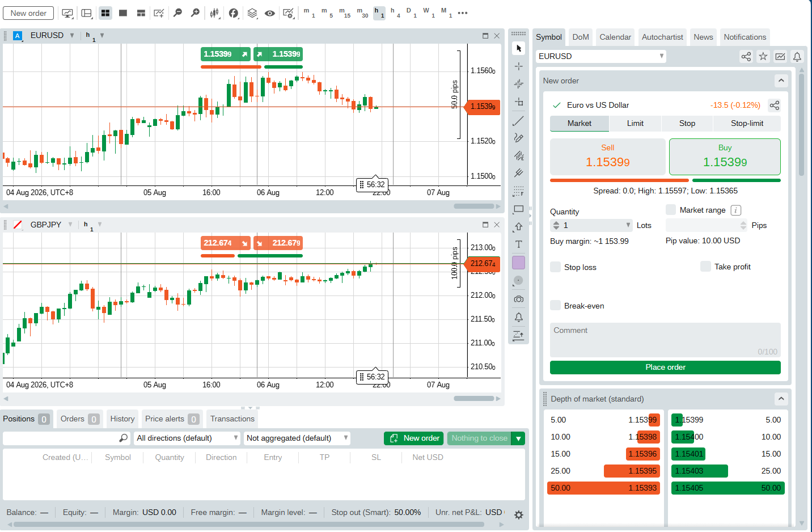Open settings gear in bottom status bar
This screenshot has width=812, height=532.
coord(518,515)
